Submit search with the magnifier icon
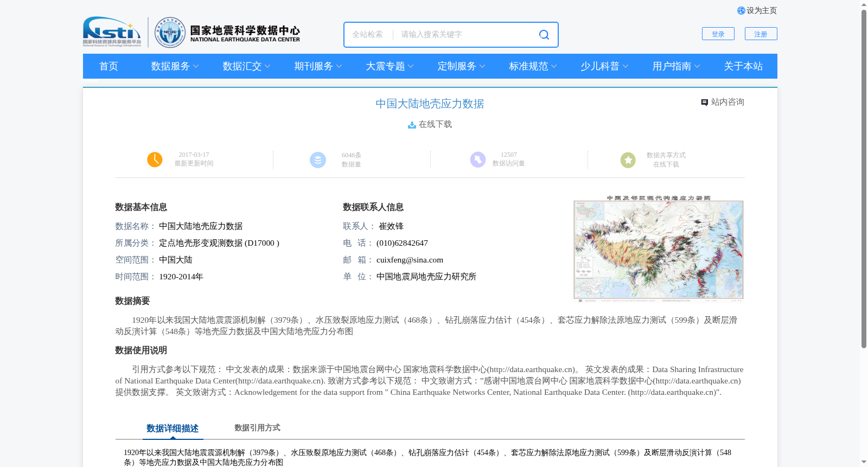 click(x=544, y=35)
